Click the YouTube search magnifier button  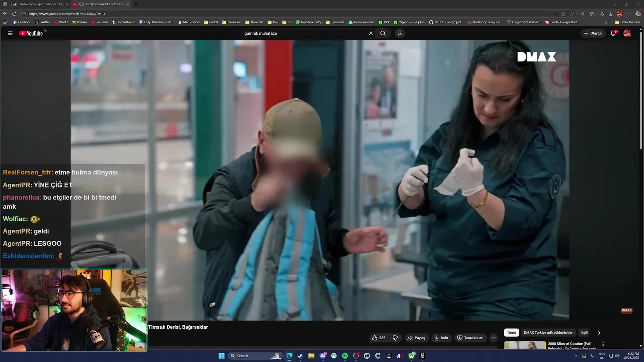point(383,33)
